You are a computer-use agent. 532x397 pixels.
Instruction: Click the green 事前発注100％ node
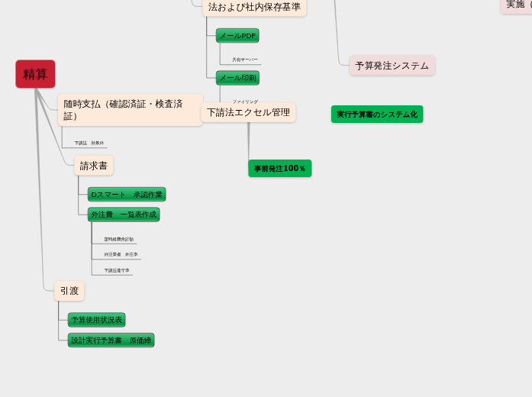(279, 169)
